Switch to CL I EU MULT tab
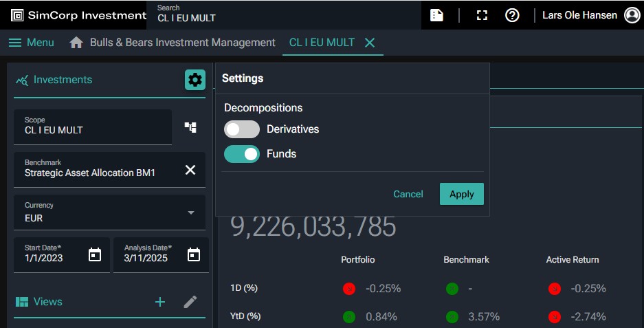The image size is (644, 328). coord(322,43)
